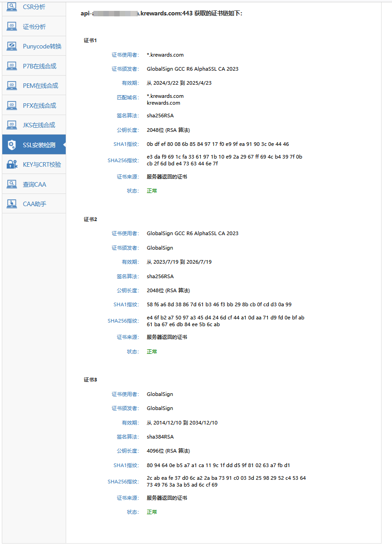Select the Punycode转换 menu entry

(34, 46)
